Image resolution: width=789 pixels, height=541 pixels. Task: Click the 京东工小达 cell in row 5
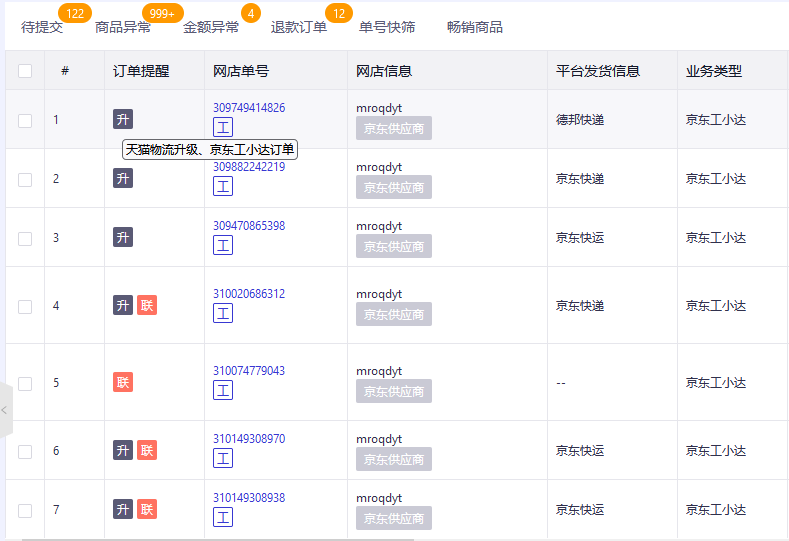pos(716,382)
